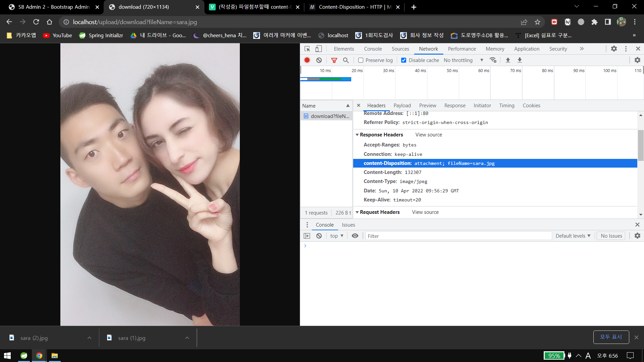Open Default levels dropdown in console
The width and height of the screenshot is (644, 362).
(573, 236)
